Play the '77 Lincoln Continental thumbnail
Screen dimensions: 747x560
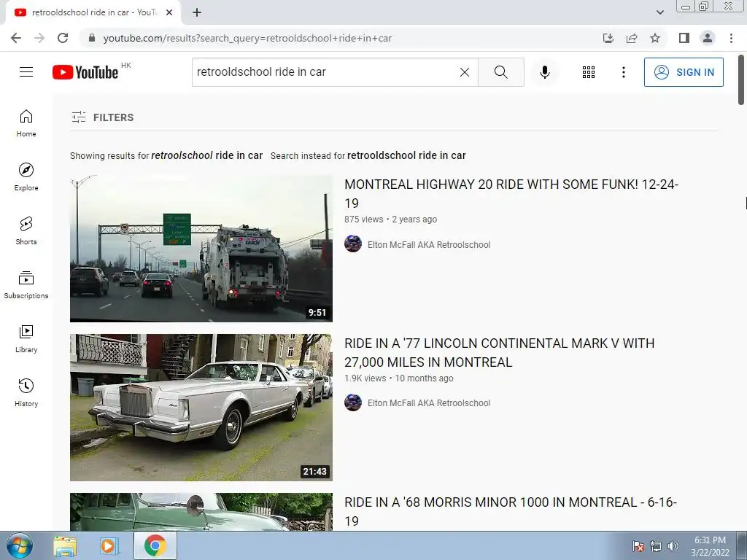(x=201, y=407)
